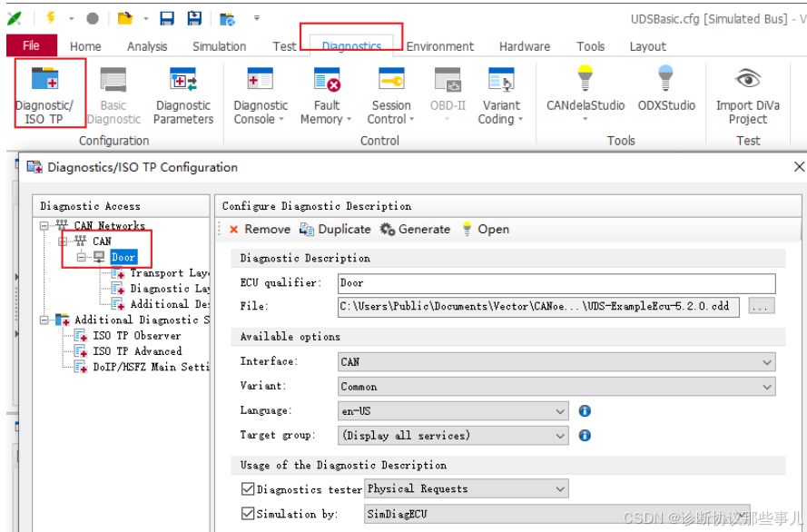Select ISO TP Observer tree item
The width and height of the screenshot is (807, 532).
[137, 336]
